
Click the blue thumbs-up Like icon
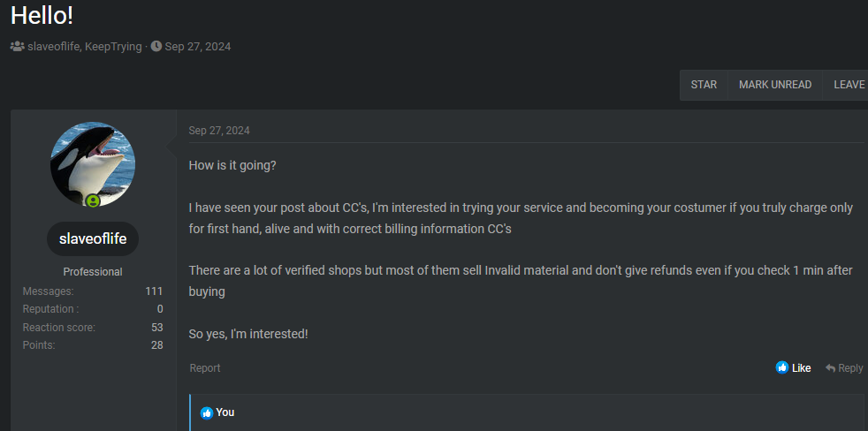click(x=782, y=367)
